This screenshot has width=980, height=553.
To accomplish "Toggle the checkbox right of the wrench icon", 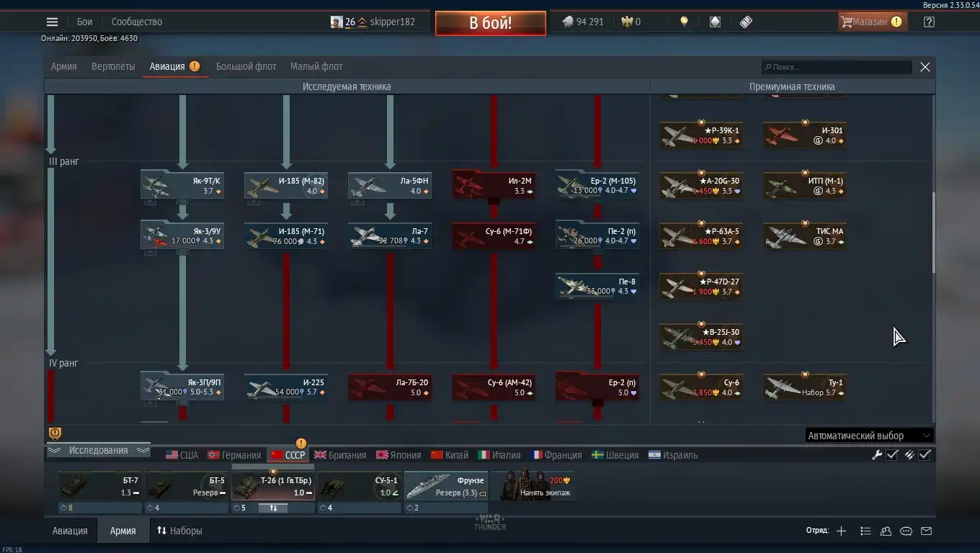I will (892, 454).
